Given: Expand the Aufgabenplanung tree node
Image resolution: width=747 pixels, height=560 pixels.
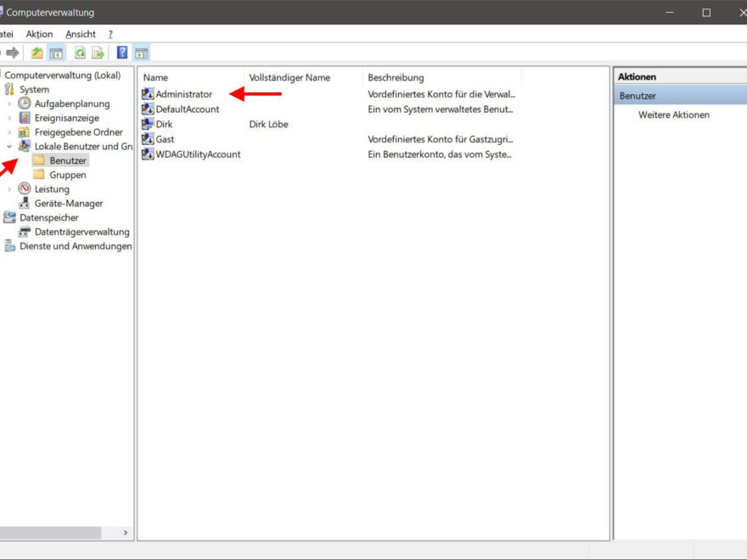Looking at the screenshot, I should pyautogui.click(x=9, y=104).
